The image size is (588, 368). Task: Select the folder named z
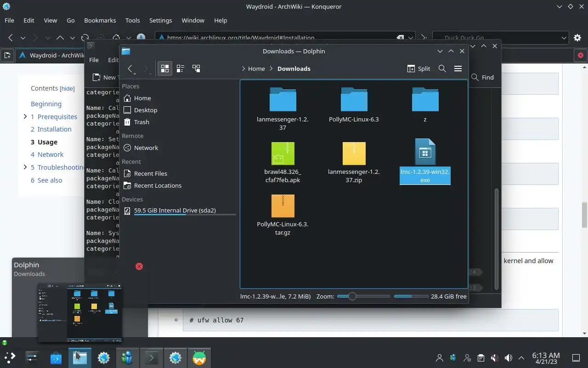click(425, 105)
